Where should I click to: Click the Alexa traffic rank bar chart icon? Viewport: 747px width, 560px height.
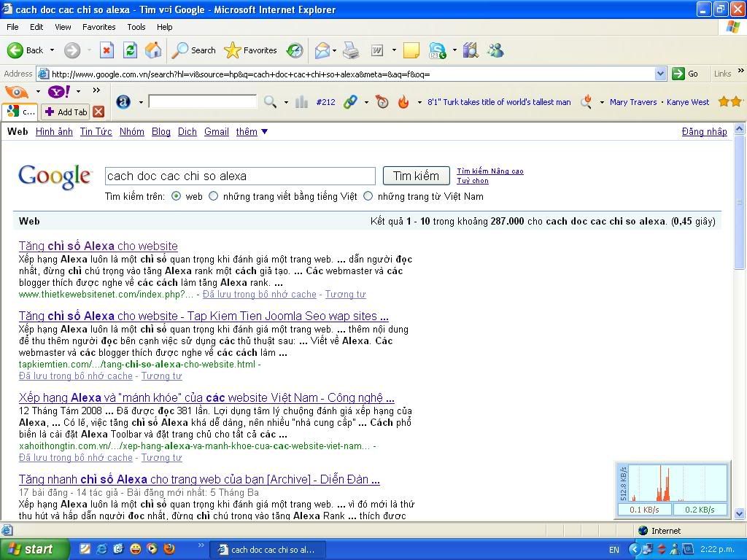click(301, 101)
